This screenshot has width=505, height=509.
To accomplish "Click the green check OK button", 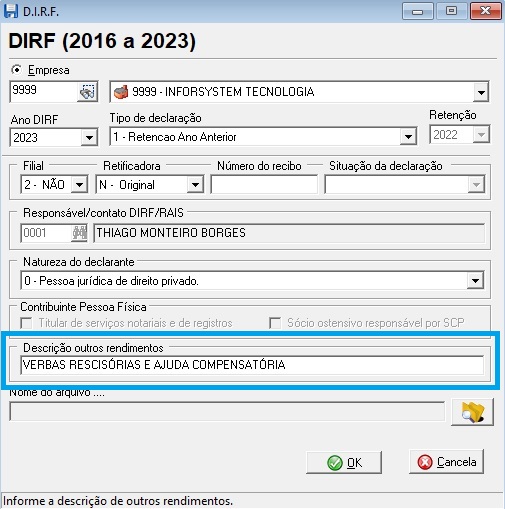I will coord(344,462).
